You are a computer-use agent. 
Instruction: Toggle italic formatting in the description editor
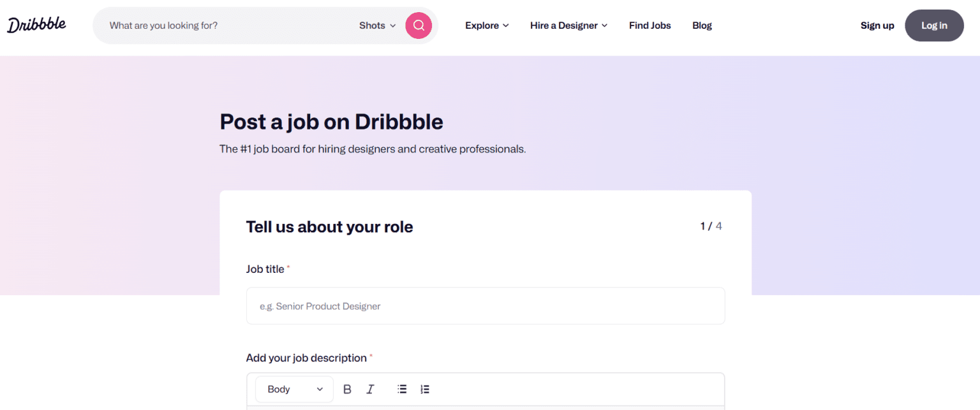coord(370,389)
